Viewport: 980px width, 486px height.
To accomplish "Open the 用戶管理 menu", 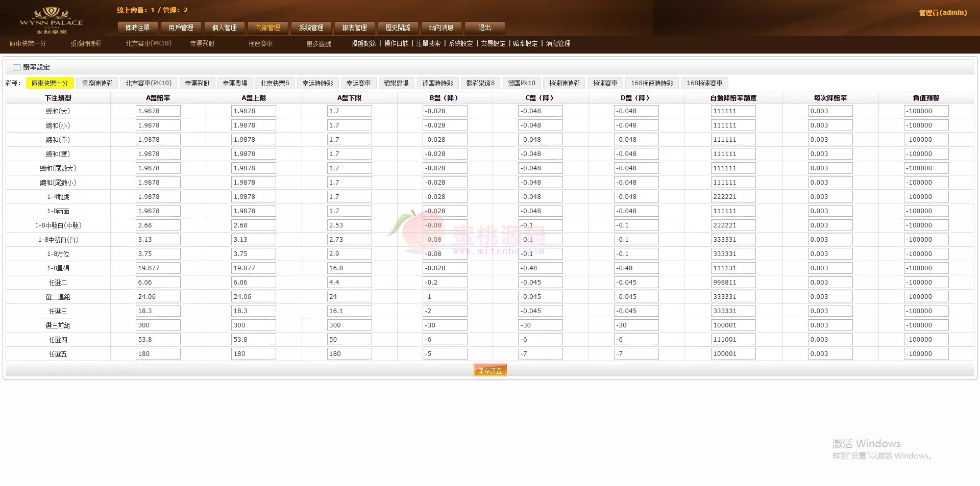I will pos(181,28).
